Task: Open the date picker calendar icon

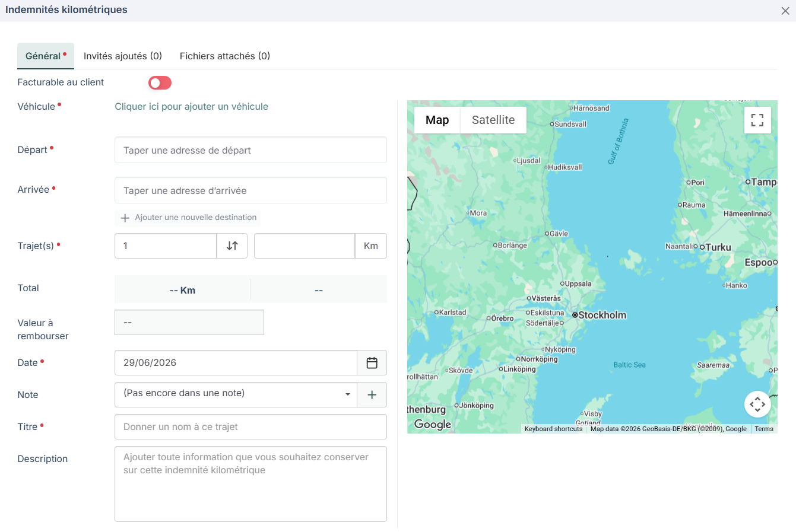Action: click(372, 363)
